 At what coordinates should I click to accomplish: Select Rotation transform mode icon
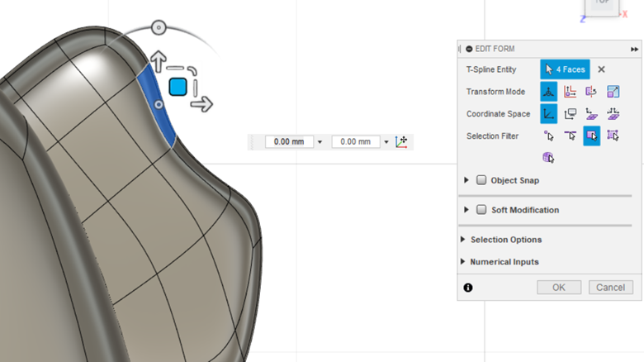pos(591,91)
